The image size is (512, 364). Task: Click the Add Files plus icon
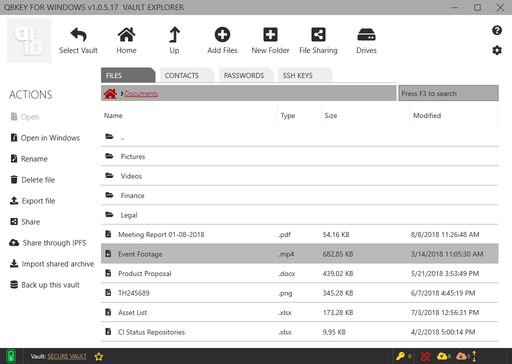[x=222, y=35]
